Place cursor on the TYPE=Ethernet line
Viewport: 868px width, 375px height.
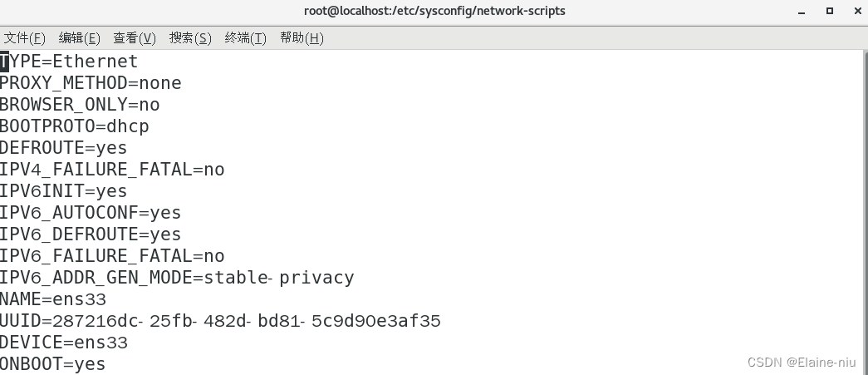(70, 62)
